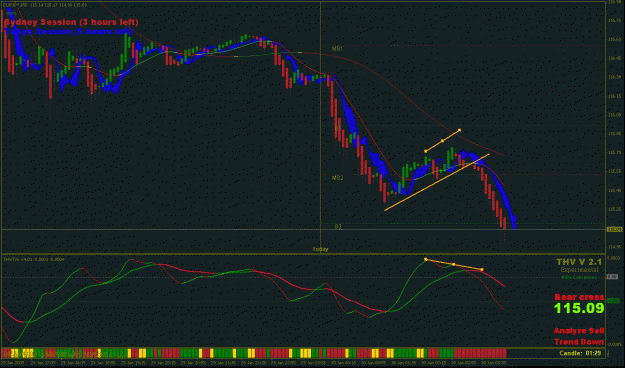Click the "Experimental" subtitle text
Screen dimensions: 625x368
click(579, 270)
